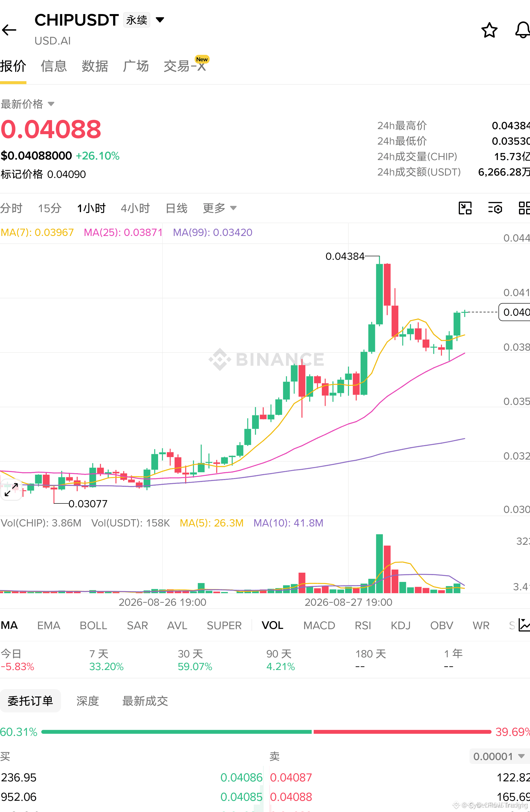
Task: Tap the large 0.04088 latest price
Action: pyautogui.click(x=51, y=129)
